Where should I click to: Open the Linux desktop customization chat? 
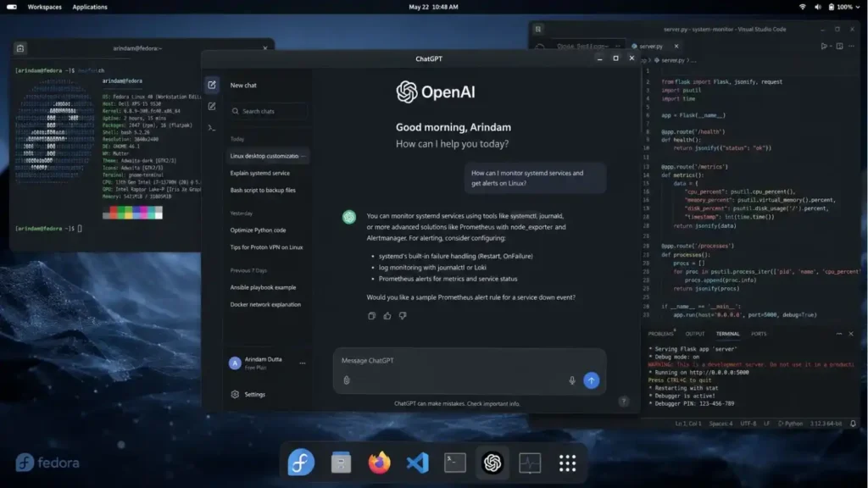click(x=268, y=156)
